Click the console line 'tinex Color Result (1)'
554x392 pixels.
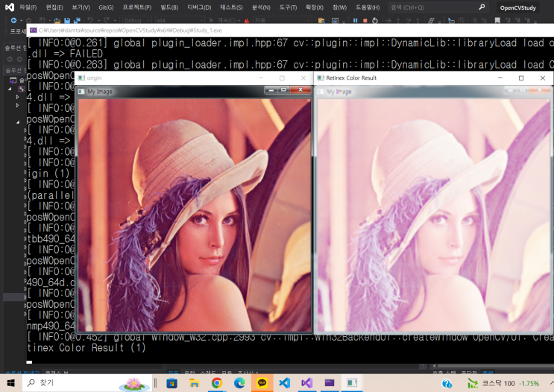coord(86,348)
